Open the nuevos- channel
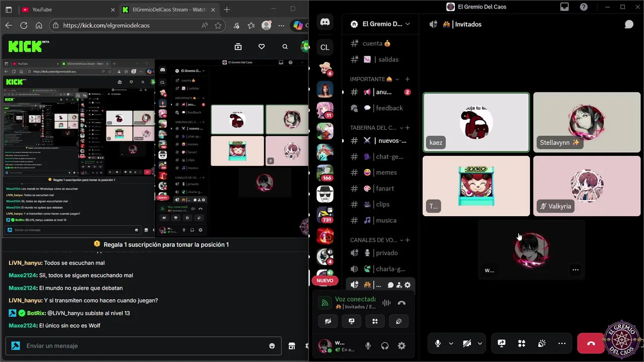 (x=380, y=140)
